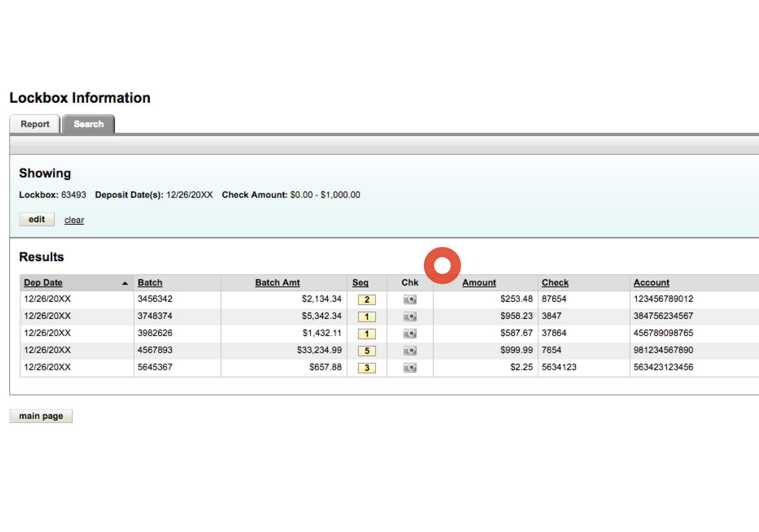Image resolution: width=759 pixels, height=532 pixels.
Task: View check image for batch 4567893
Action: pos(410,350)
